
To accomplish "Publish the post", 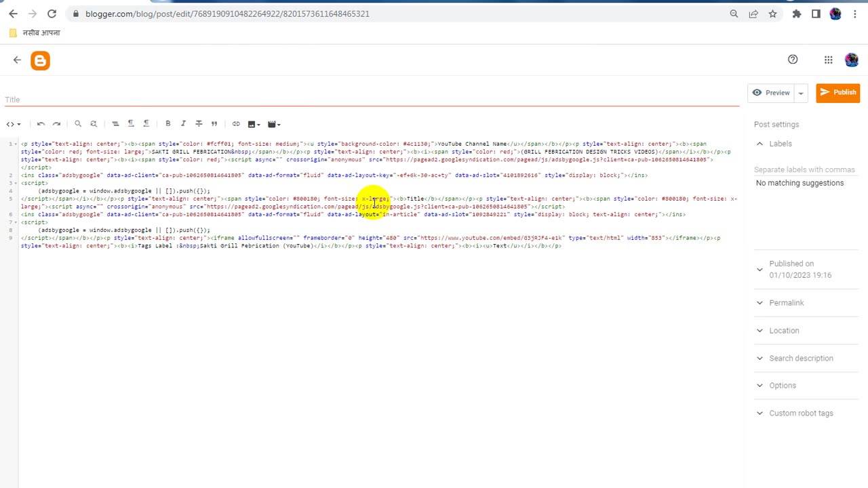I will point(838,93).
